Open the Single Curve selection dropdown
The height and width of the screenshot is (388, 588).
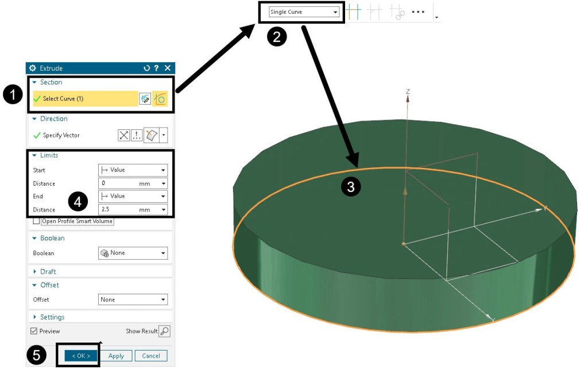(302, 12)
